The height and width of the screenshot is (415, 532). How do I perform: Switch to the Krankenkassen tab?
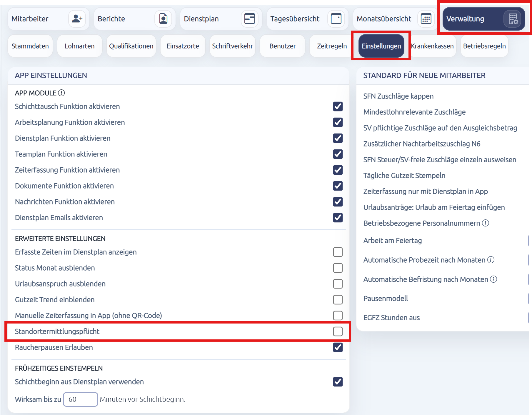432,46
